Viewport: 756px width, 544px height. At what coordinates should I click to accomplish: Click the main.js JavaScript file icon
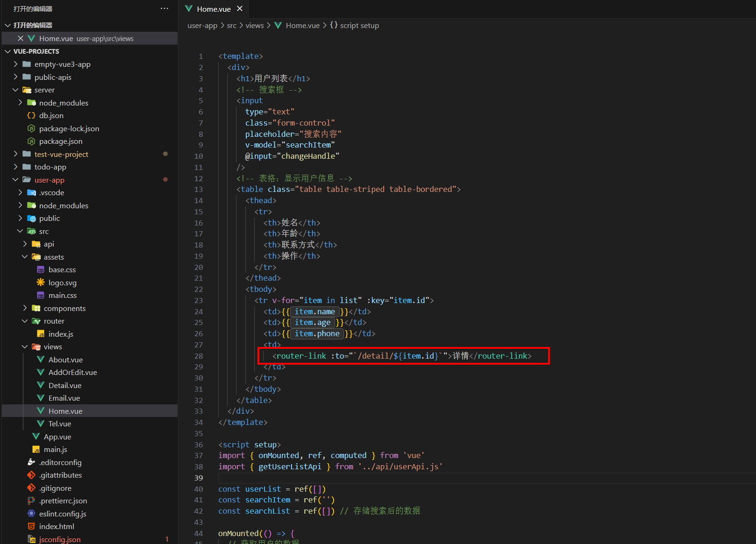point(36,449)
